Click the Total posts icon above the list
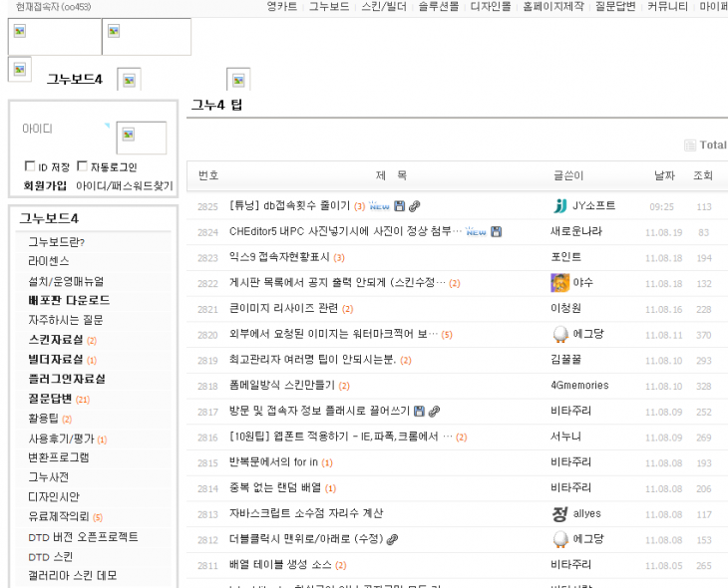Viewport: 728px width, 588px height. point(690,146)
